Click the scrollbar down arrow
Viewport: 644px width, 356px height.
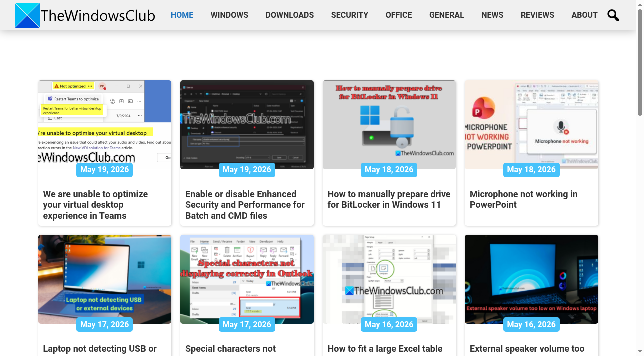[x=640, y=352]
